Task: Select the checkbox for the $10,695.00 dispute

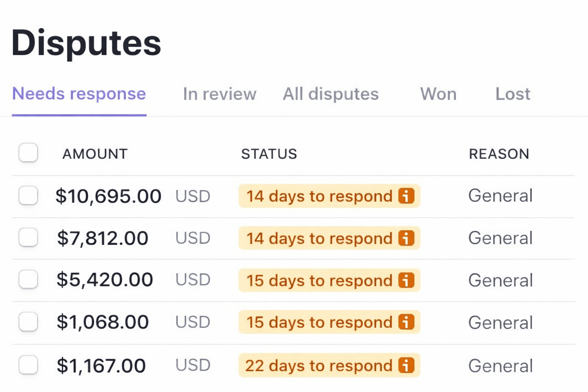Action: pos(28,196)
